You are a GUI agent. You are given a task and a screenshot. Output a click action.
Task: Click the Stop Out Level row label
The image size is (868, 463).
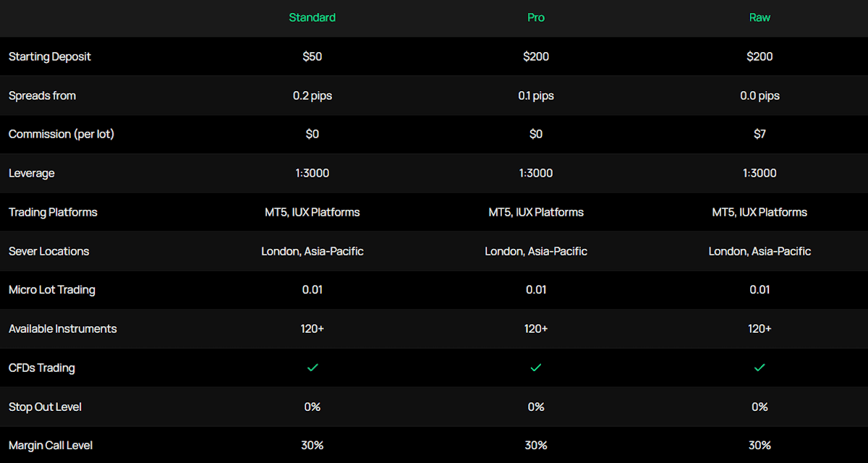click(45, 407)
